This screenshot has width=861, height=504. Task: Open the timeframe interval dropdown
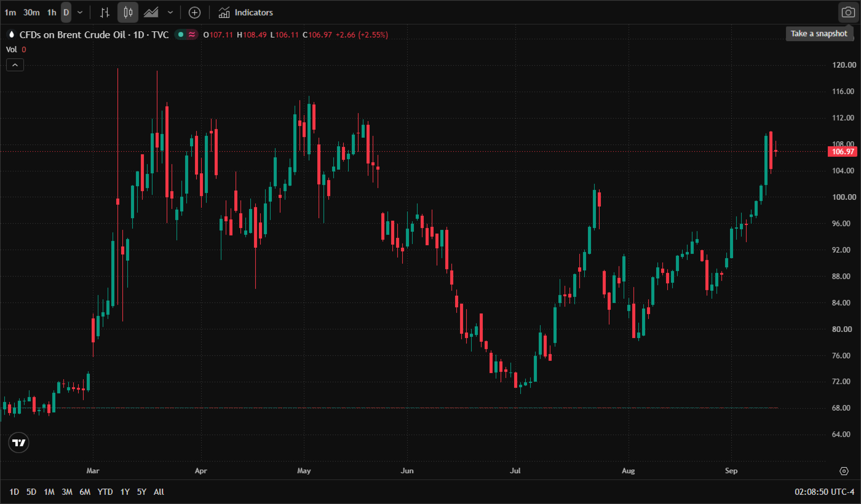click(80, 13)
